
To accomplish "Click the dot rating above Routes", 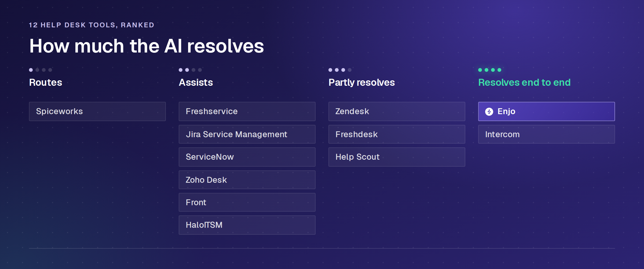I will [41, 70].
